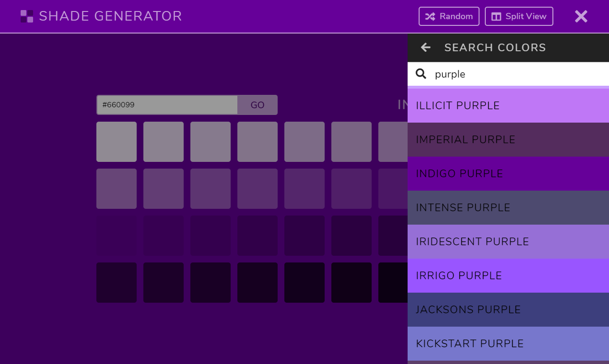Click the X icon in the top bar
609x364 pixels.
click(x=581, y=16)
